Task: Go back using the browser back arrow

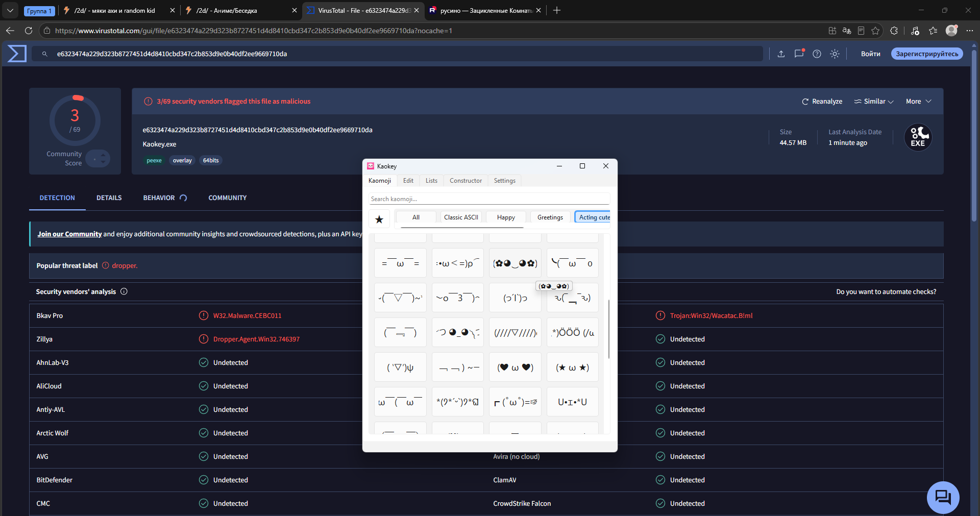Action: click(10, 31)
